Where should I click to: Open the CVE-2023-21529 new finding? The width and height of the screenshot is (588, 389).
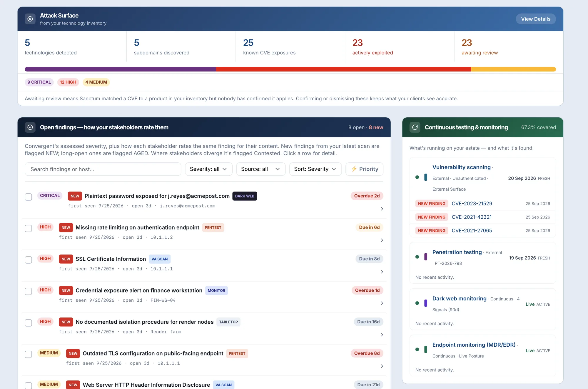point(472,203)
